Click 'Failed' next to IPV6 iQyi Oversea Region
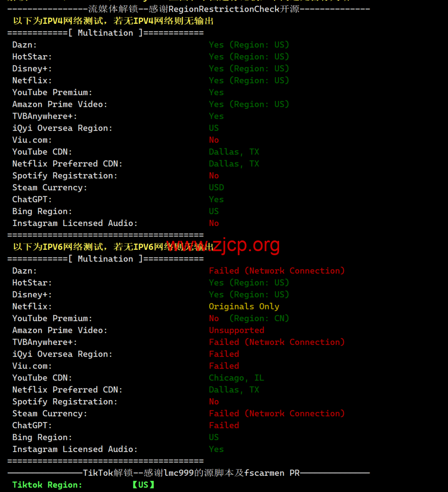 (224, 354)
